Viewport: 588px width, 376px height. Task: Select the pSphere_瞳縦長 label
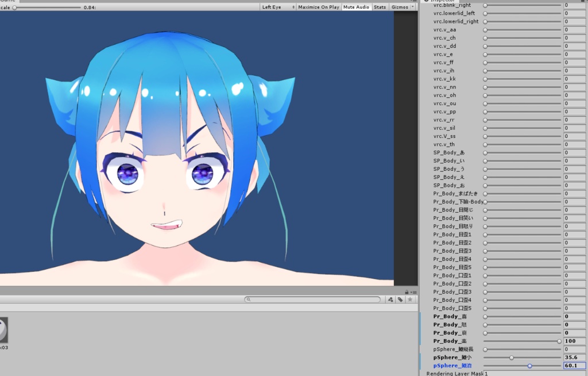click(454, 350)
